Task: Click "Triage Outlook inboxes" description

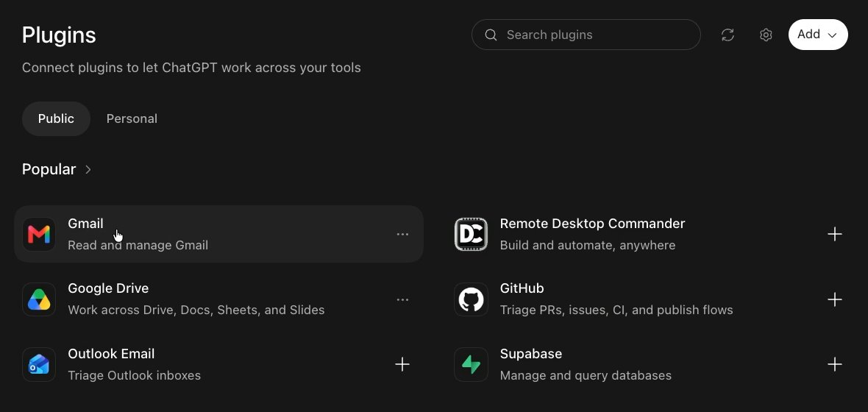Action: tap(134, 375)
